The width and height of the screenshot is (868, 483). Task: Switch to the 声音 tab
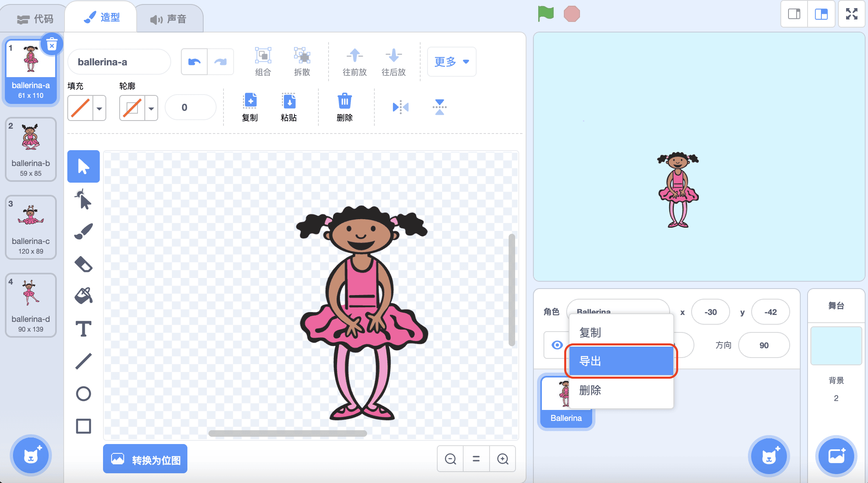[x=169, y=19]
